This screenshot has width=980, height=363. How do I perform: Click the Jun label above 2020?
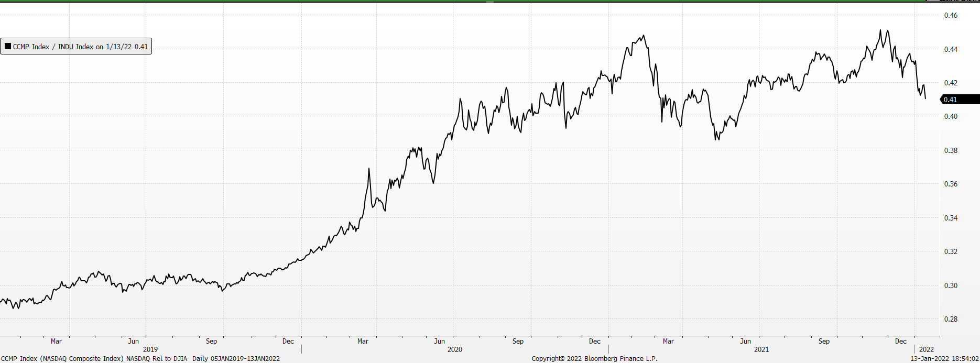[x=440, y=341]
